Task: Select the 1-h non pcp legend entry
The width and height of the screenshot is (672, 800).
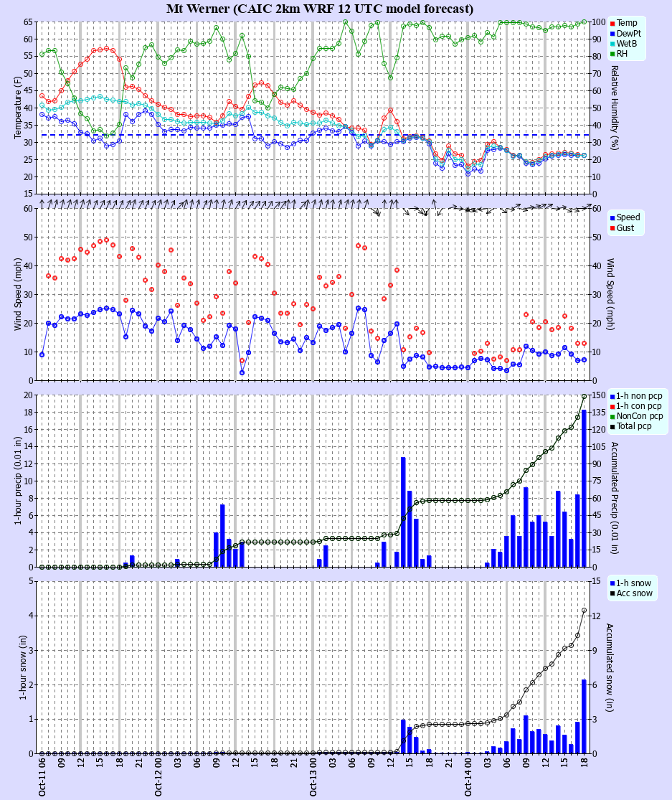Action: tap(636, 396)
